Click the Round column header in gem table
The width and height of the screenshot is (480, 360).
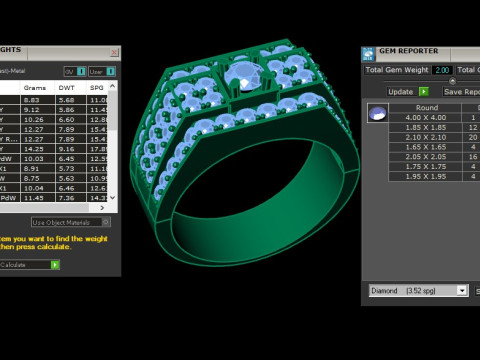427,108
